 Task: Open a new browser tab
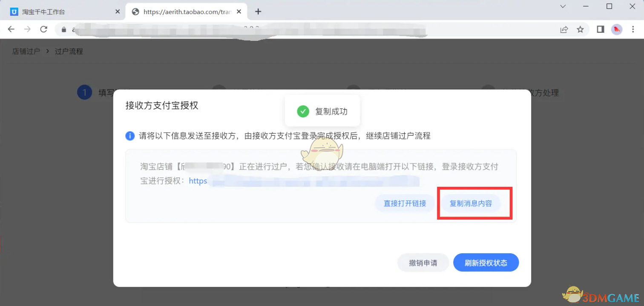[258, 12]
